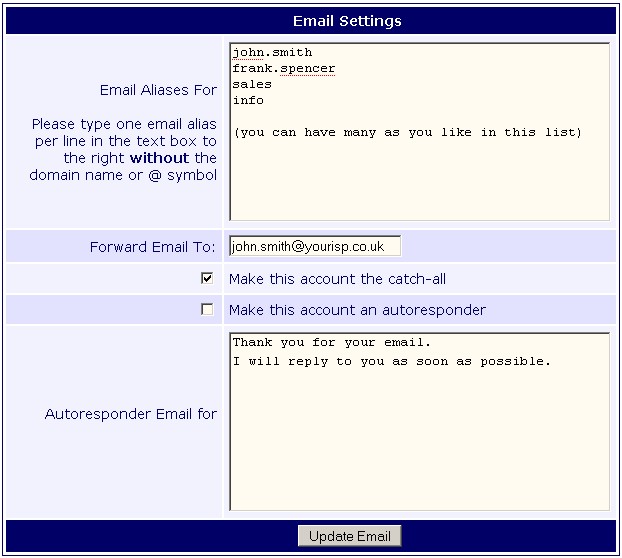The height and width of the screenshot is (558, 622).
Task: Place cursor on frank.spencer alias line
Action: point(283,68)
